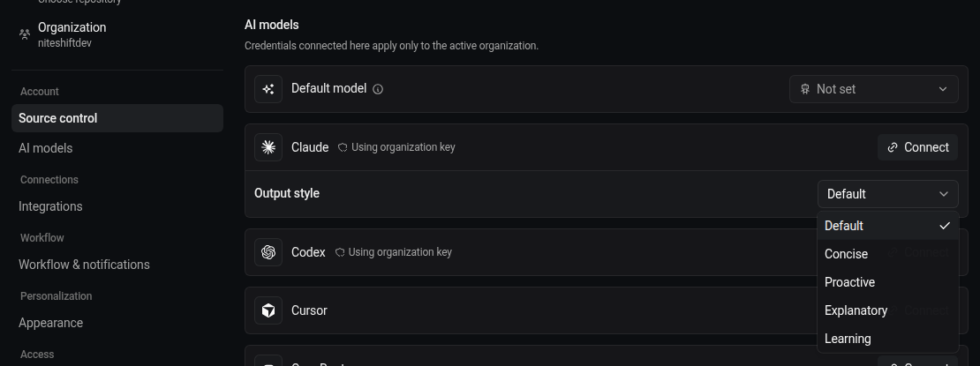Screen dimensions: 980x366
Task: Click the Claude starburst logo icon
Action: point(268,147)
